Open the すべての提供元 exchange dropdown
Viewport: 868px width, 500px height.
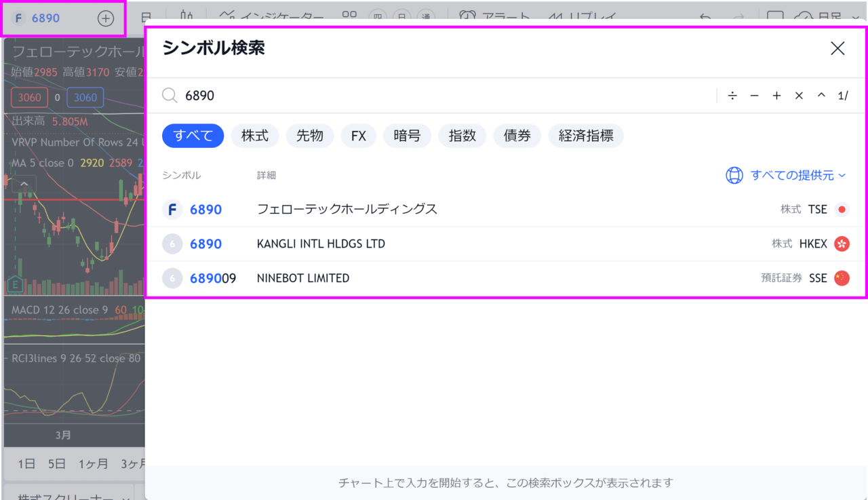click(x=787, y=175)
